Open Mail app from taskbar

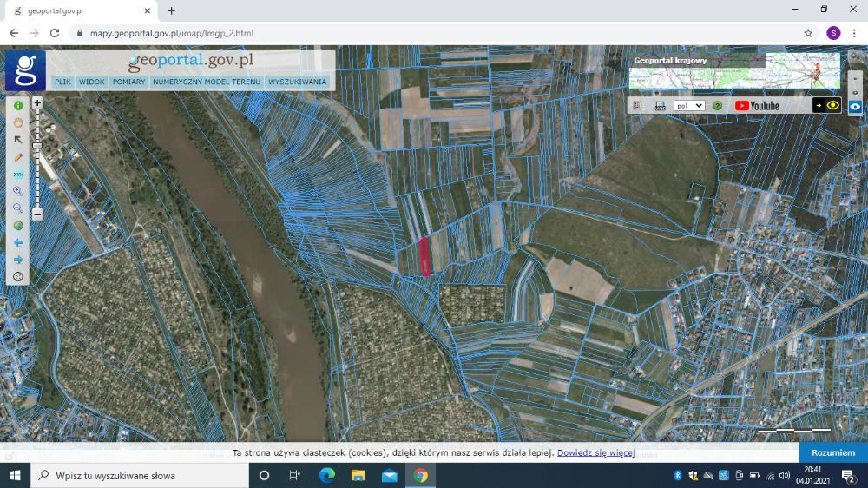(389, 475)
